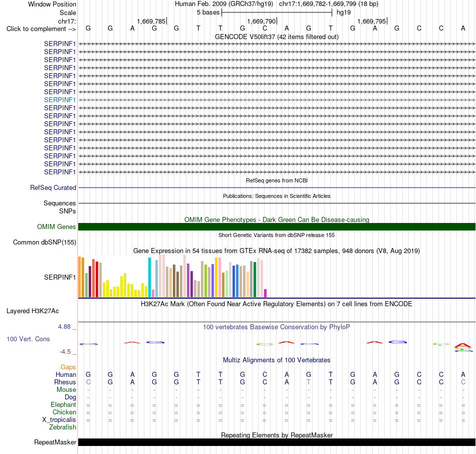Viewport: 476px width, 454px height.
Task: Open the GENCODE V50lift37 track title
Action: (277, 37)
